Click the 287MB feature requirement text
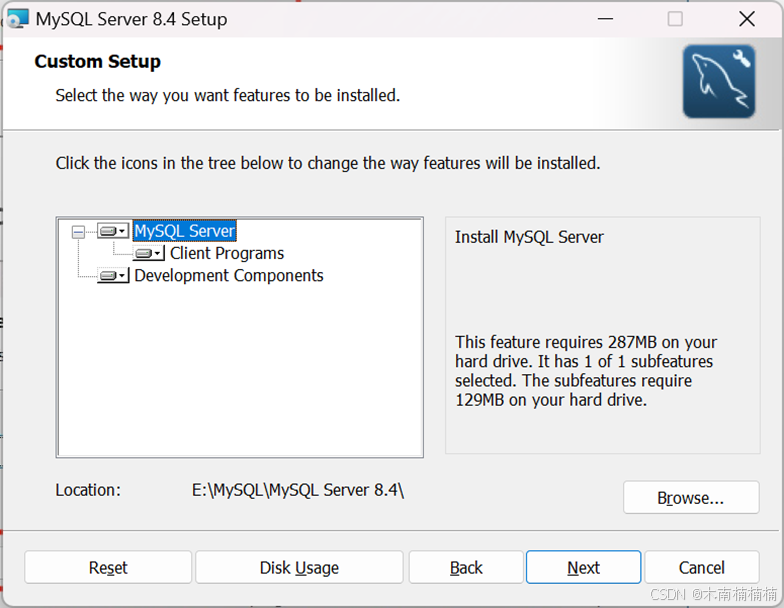Viewport: 784px width, 608px height. pyautogui.click(x=586, y=371)
